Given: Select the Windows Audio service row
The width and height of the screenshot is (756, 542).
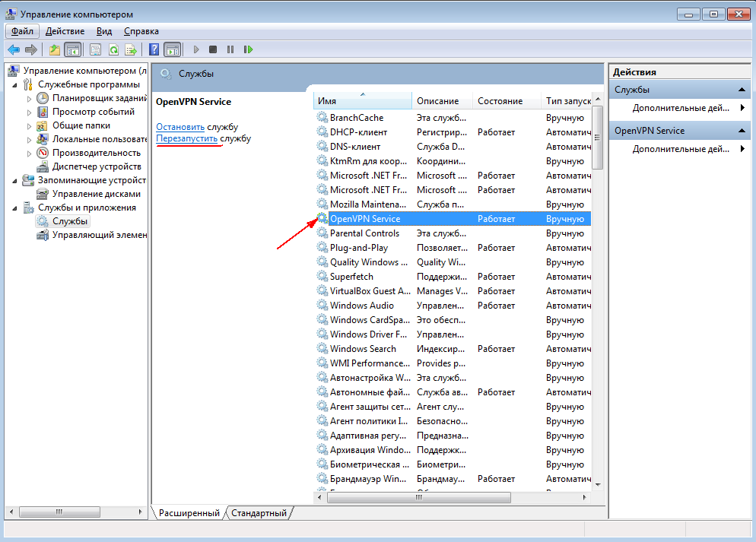Looking at the screenshot, I should pos(362,306).
